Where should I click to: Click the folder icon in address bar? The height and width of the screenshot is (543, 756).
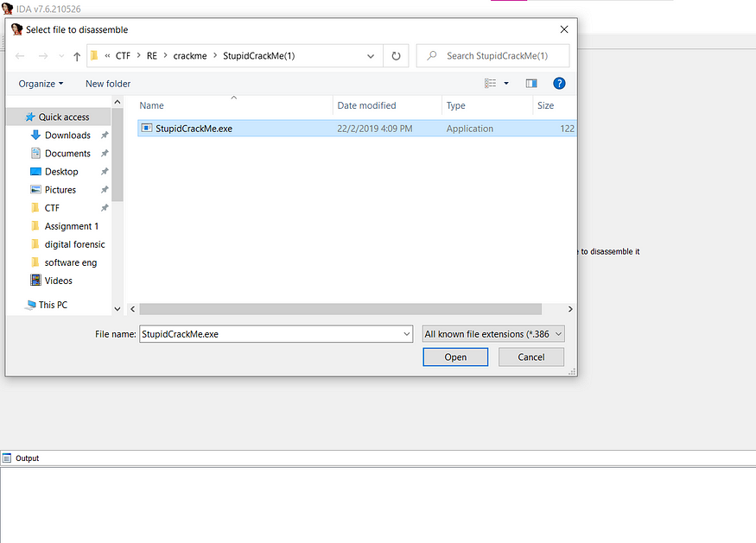[x=94, y=56]
